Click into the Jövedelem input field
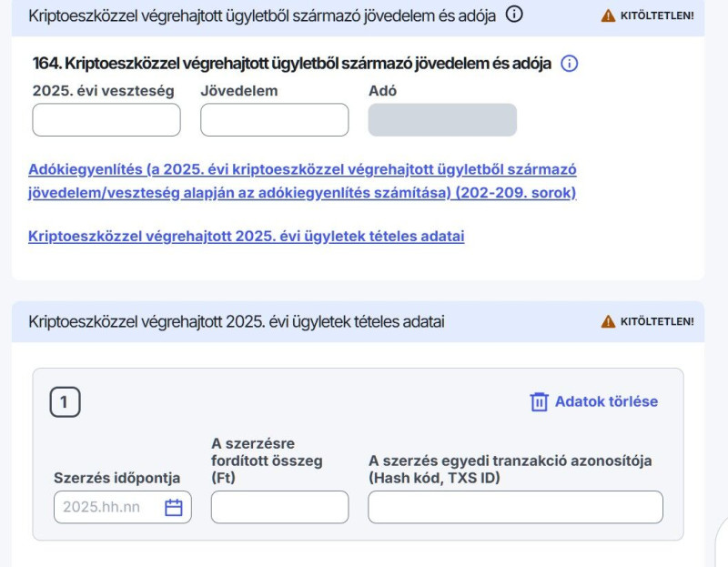 (x=274, y=120)
